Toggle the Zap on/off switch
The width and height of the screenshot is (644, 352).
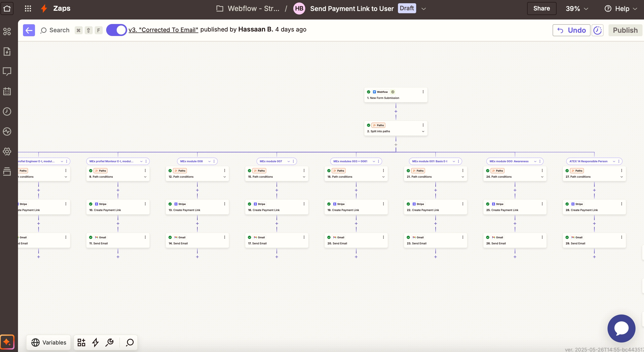tap(116, 30)
